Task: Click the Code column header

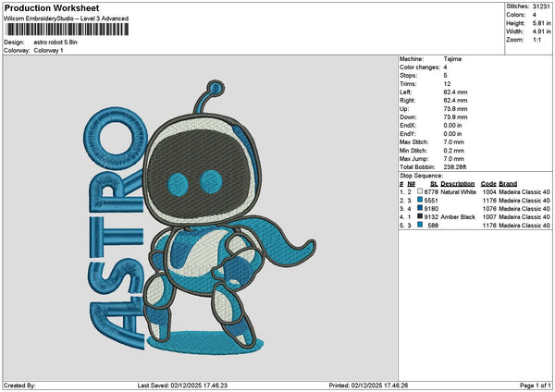Action: [488, 184]
